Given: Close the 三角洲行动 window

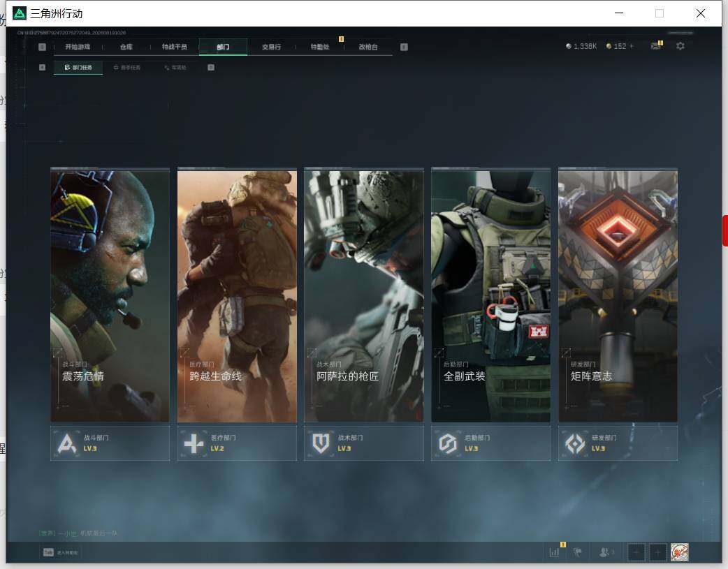Looking at the screenshot, I should pos(701,13).
